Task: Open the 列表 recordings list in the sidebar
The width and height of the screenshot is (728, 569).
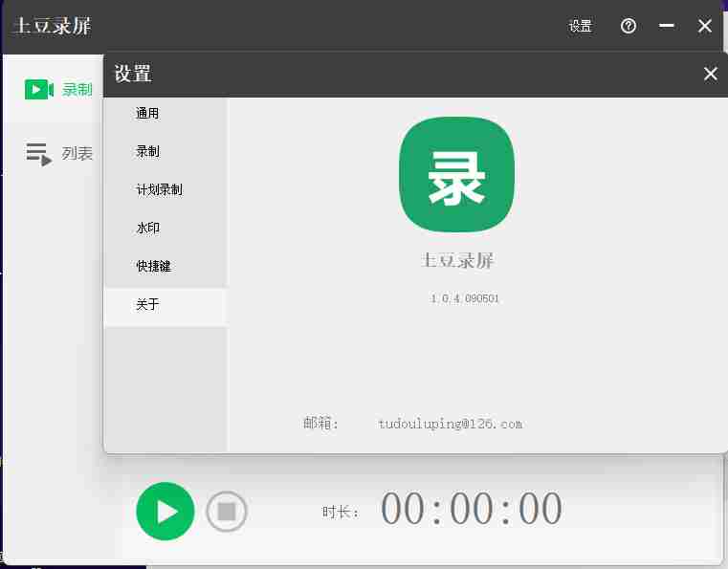Action: [59, 153]
